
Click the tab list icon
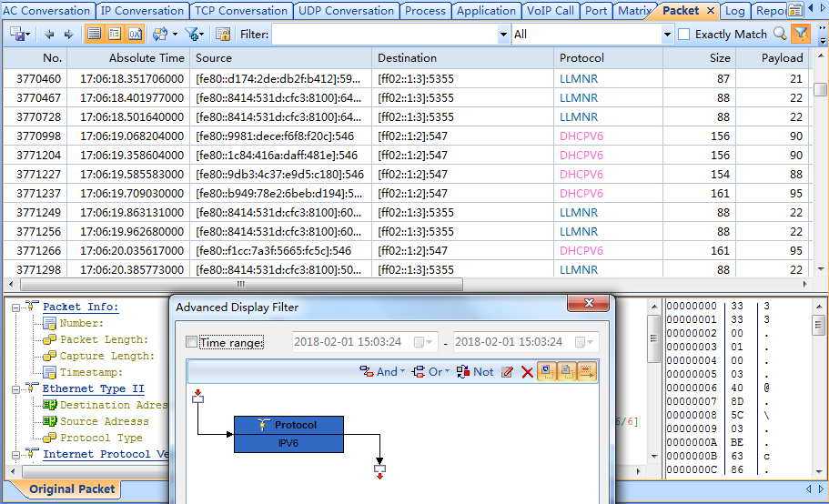pos(794,11)
